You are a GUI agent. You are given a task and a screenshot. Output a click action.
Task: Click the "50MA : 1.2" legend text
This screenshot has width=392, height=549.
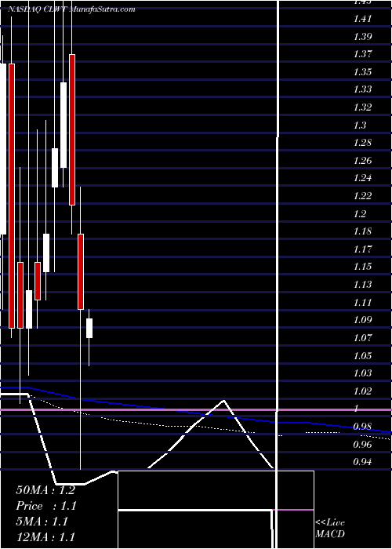tap(45, 490)
